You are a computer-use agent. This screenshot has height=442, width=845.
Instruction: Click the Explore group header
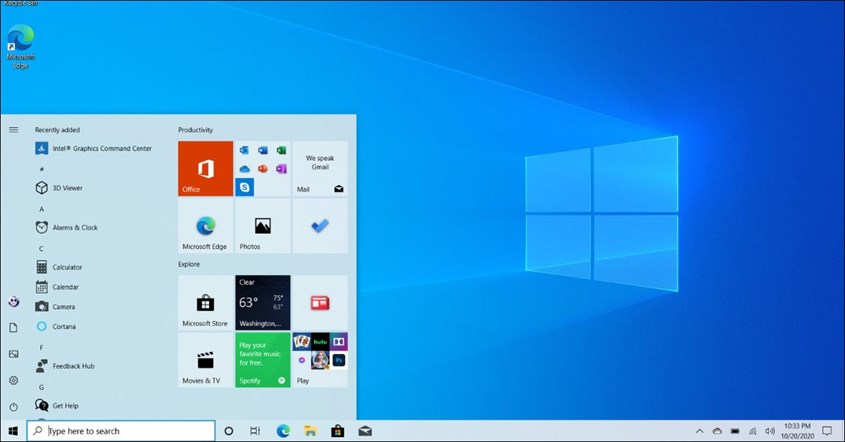pyautogui.click(x=189, y=264)
